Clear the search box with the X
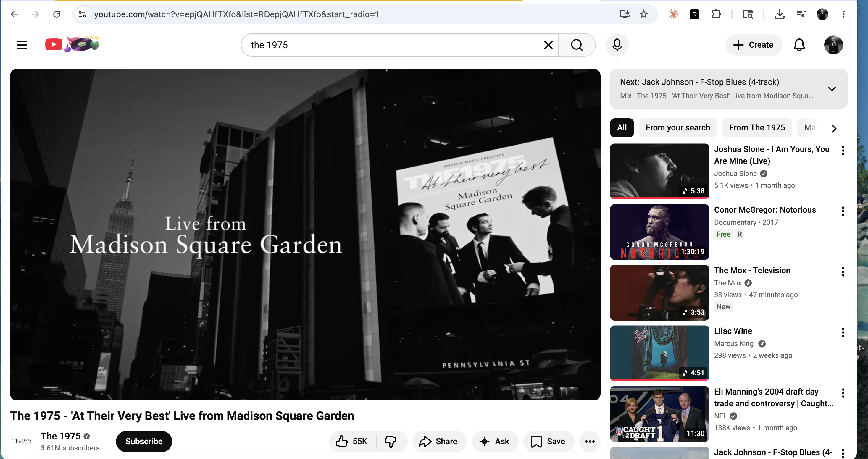The width and height of the screenshot is (868, 459). (x=548, y=45)
